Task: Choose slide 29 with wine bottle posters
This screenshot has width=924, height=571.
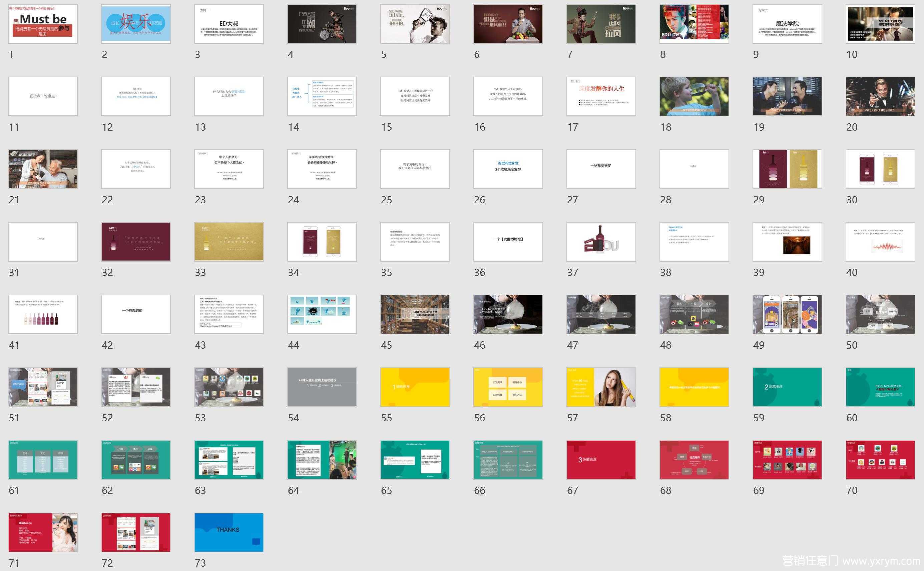Action: point(787,169)
